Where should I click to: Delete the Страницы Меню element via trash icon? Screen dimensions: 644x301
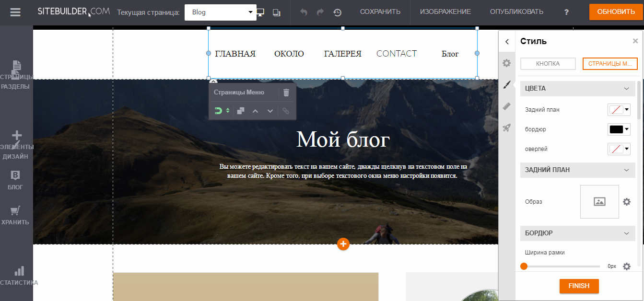pyautogui.click(x=286, y=93)
